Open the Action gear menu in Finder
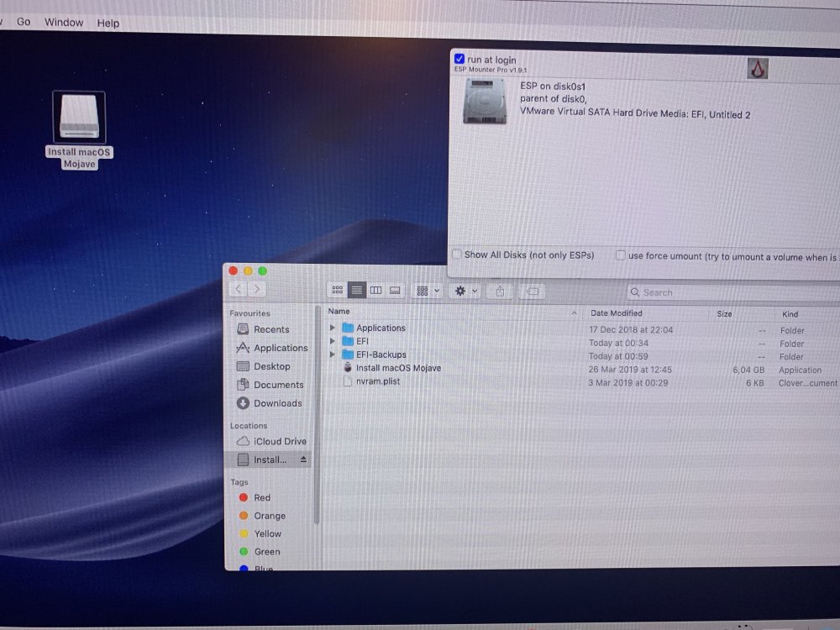 click(x=465, y=291)
